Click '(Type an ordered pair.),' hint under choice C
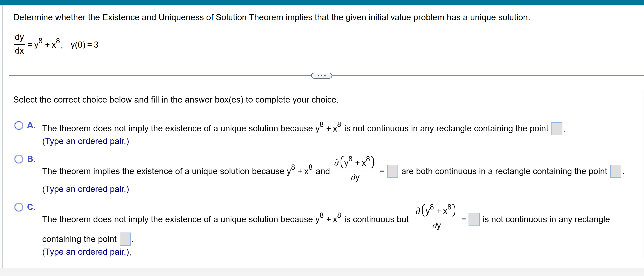The image size is (644, 276). pos(87,252)
